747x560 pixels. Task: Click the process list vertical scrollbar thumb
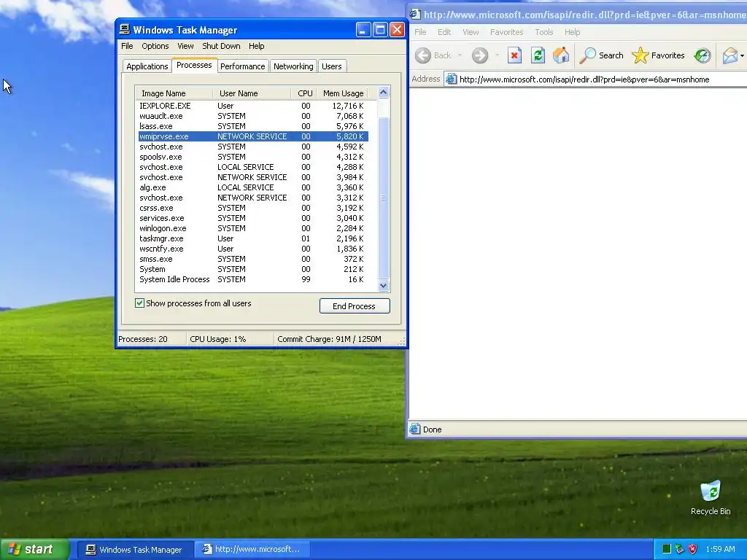384,198
